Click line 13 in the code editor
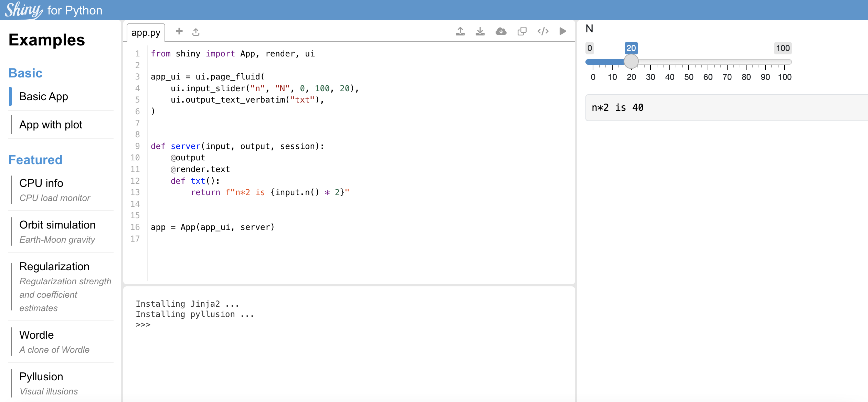The width and height of the screenshot is (868, 402). pos(271,192)
